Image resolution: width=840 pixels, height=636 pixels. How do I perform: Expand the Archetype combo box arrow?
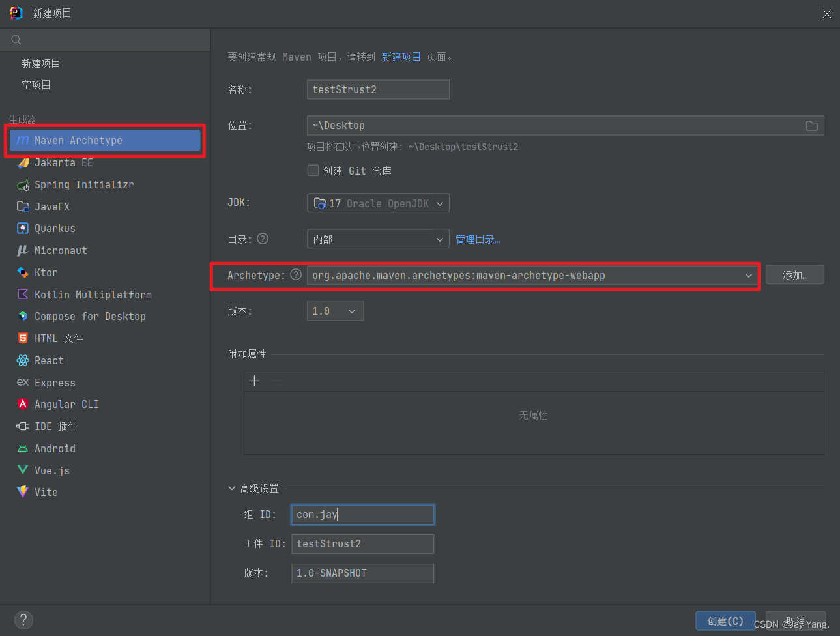749,276
